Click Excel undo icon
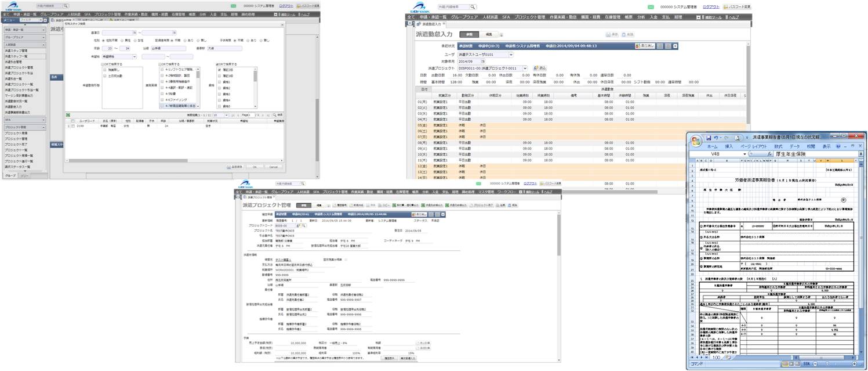This screenshot has width=868, height=371. point(716,138)
